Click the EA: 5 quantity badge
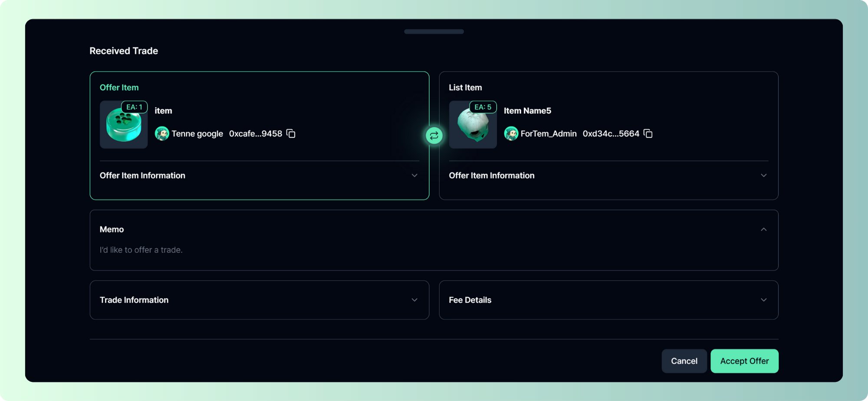 point(483,107)
